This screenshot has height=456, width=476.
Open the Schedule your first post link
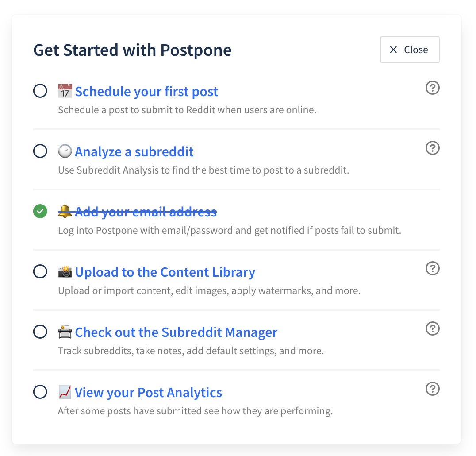146,92
